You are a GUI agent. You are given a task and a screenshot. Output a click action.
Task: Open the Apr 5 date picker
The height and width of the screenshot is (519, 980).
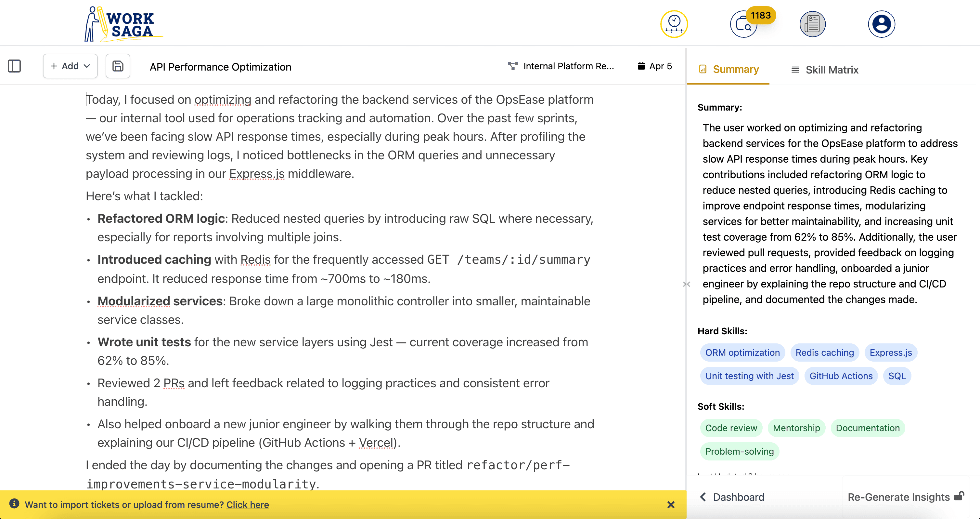click(x=655, y=66)
